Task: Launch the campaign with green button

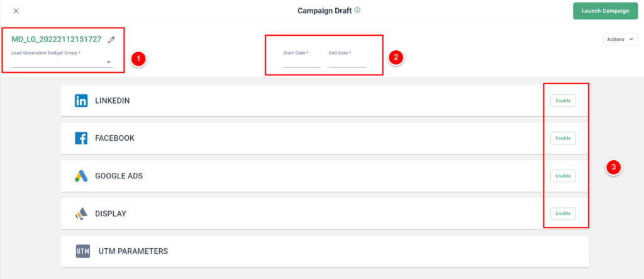Action: [x=605, y=11]
